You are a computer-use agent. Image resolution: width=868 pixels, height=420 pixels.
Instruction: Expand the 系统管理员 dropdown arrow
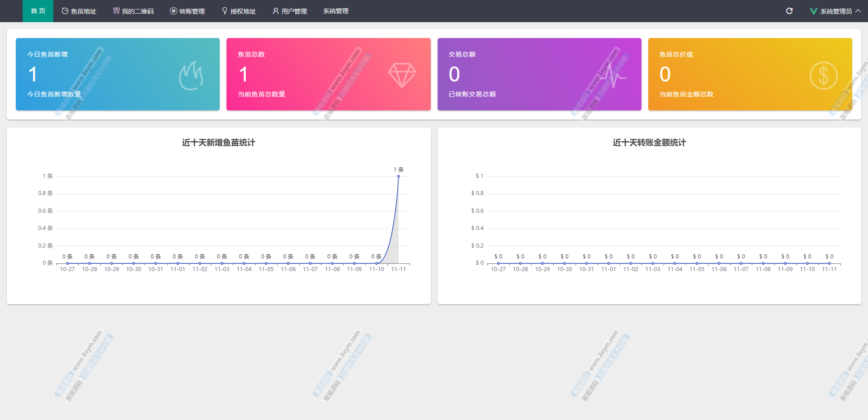pos(858,11)
